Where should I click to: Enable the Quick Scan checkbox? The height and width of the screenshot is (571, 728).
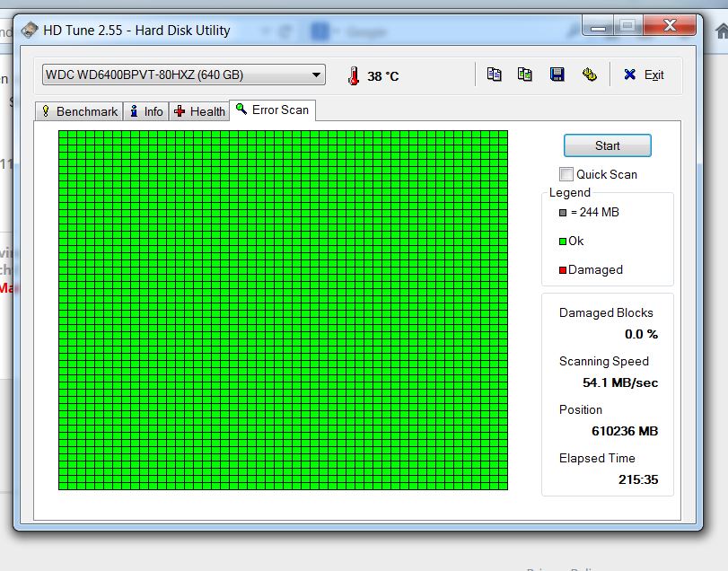click(x=566, y=174)
